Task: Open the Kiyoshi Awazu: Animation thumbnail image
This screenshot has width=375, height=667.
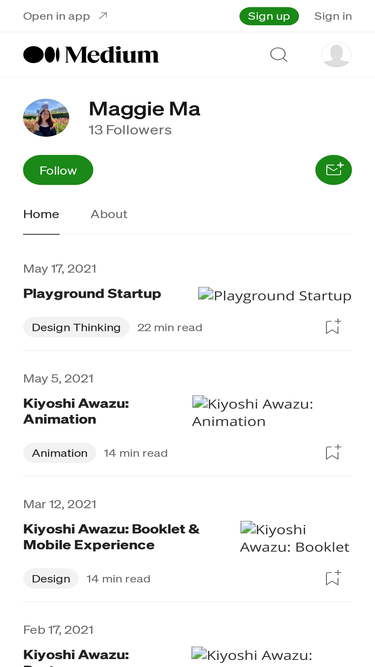Action: pyautogui.click(x=253, y=412)
